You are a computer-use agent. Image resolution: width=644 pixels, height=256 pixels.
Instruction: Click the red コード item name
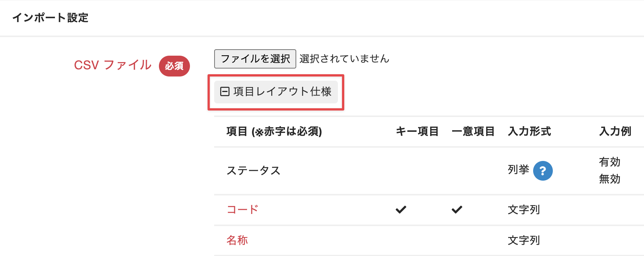pos(242,209)
